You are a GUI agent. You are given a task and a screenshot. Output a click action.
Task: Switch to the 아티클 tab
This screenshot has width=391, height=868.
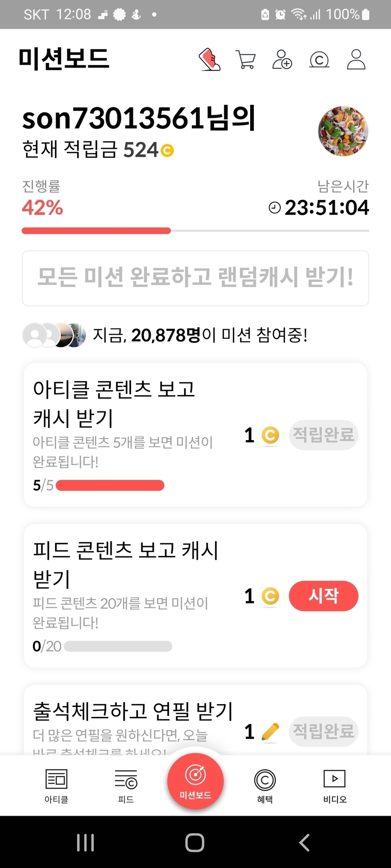click(x=57, y=785)
